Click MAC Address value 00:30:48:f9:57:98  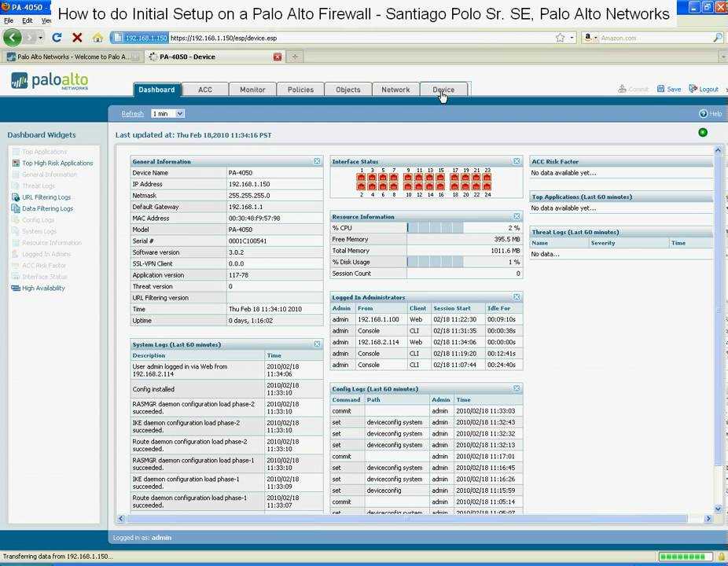[x=254, y=219]
